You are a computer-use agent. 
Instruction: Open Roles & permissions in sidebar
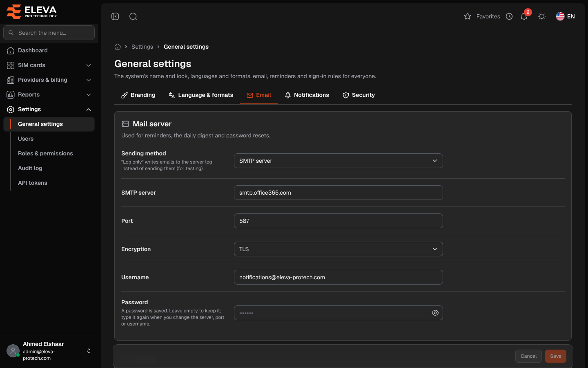click(49, 154)
